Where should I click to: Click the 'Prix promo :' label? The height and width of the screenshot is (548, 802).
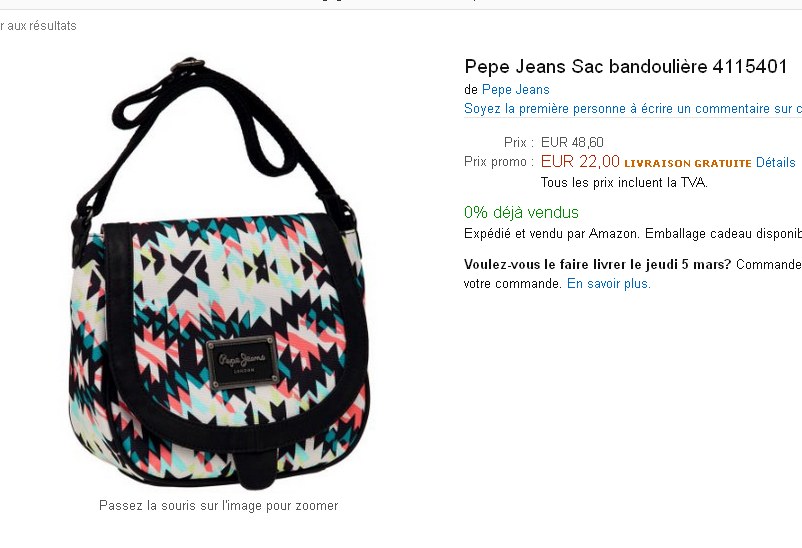click(499, 162)
